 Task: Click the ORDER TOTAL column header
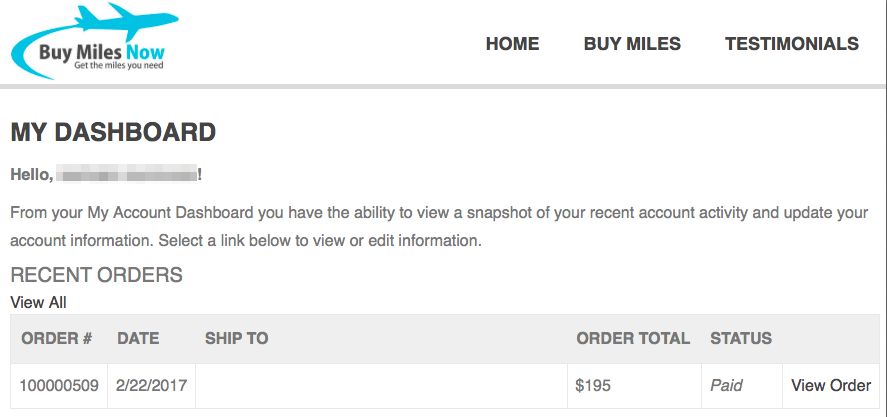(633, 338)
